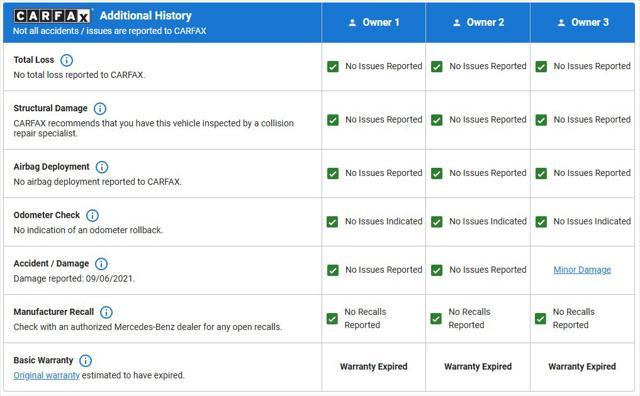Click Structural Damage green check for Owner 3
Image resolution: width=640 pixels, height=396 pixels.
[541, 120]
